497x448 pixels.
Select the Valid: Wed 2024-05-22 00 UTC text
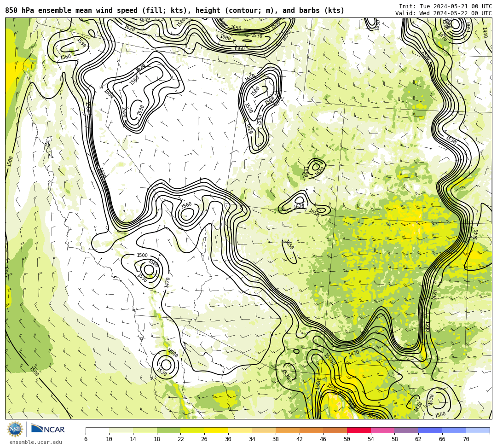pos(444,13)
